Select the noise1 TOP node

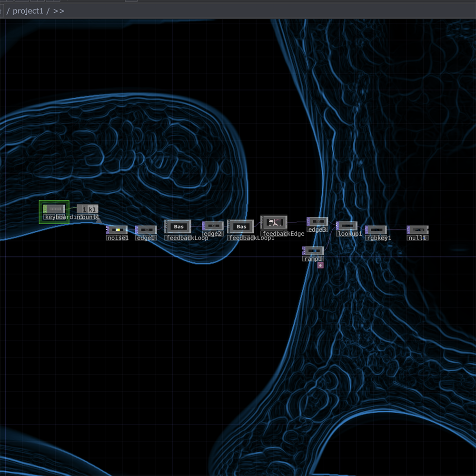[x=118, y=230]
